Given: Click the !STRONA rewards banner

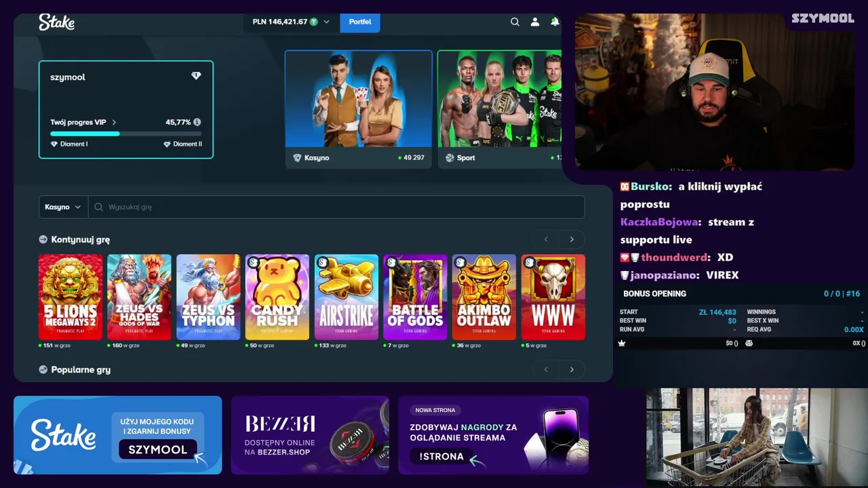Looking at the screenshot, I should [494, 435].
